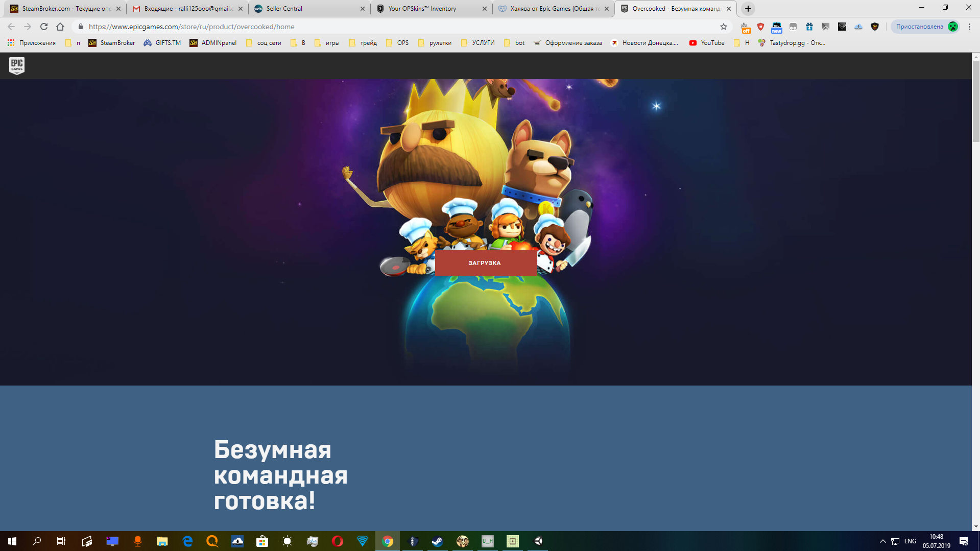Open the Windows notification center
The width and height of the screenshot is (980, 551).
coord(964,541)
